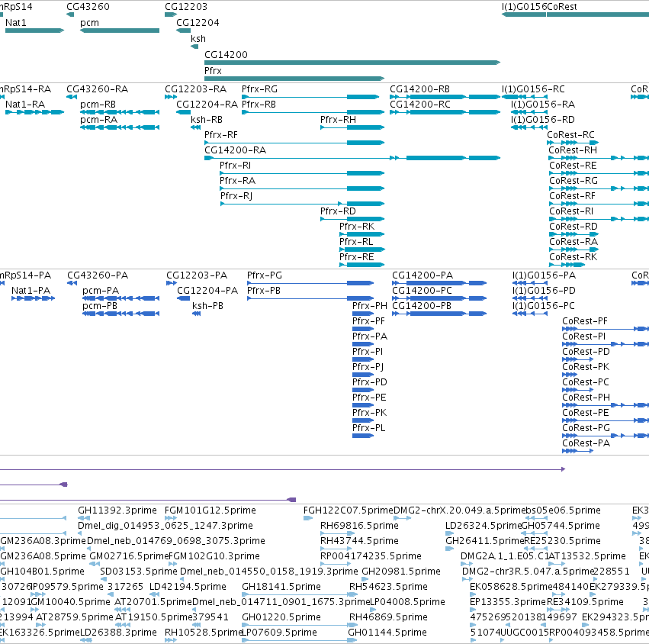The height and width of the screenshot is (644, 649).
Task: Select transcript Pfrx-RE
Action: coord(362,265)
